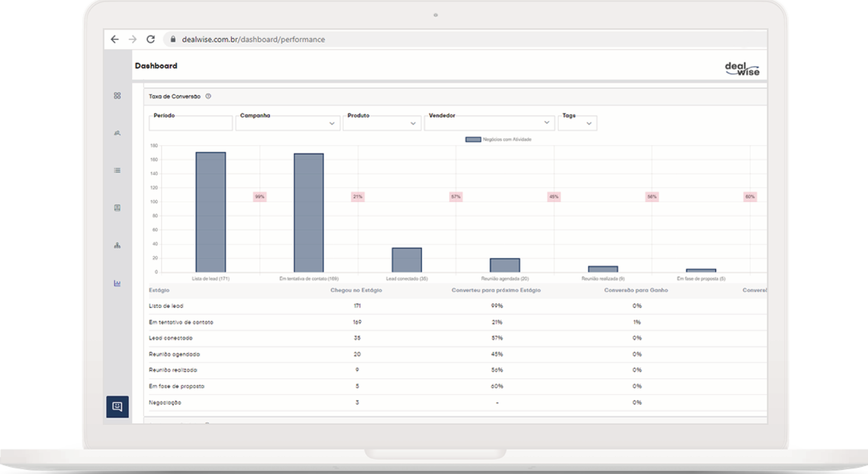Click the list icon in sidebar
The width and height of the screenshot is (868, 474).
click(117, 171)
